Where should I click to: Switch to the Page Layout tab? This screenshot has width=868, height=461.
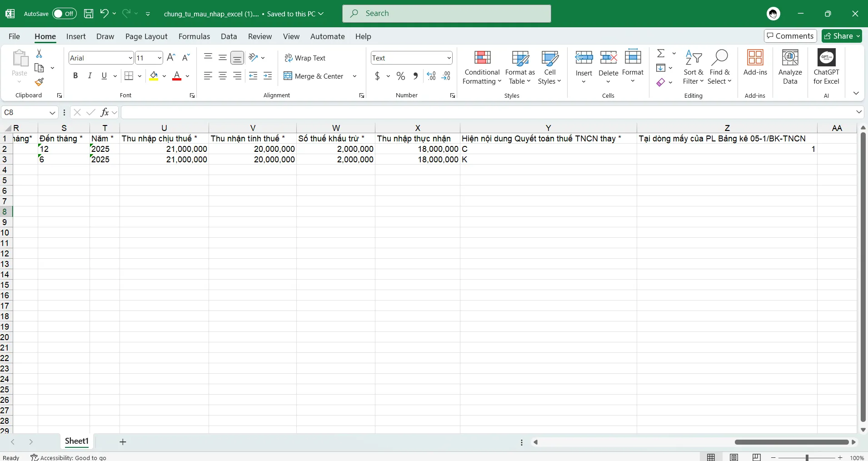click(146, 36)
